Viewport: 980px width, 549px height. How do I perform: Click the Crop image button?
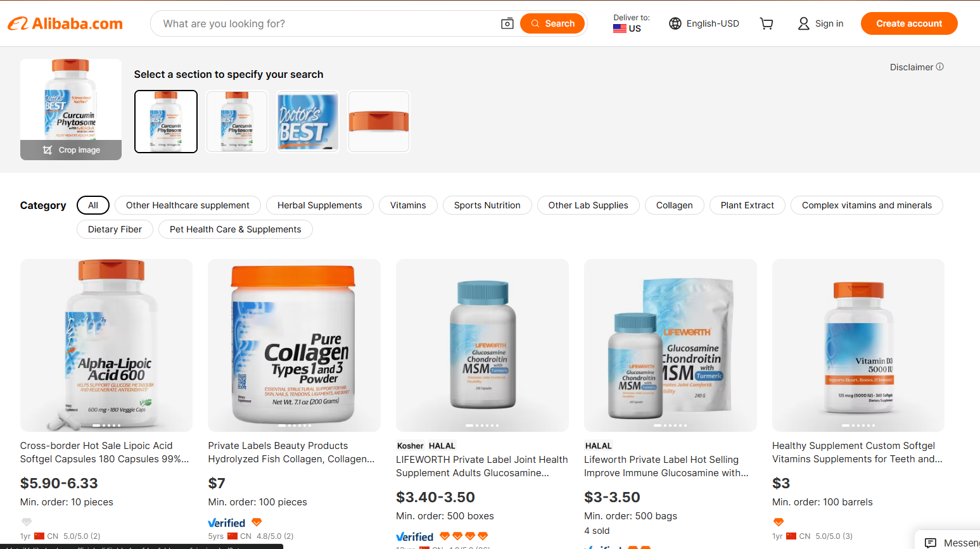71,150
